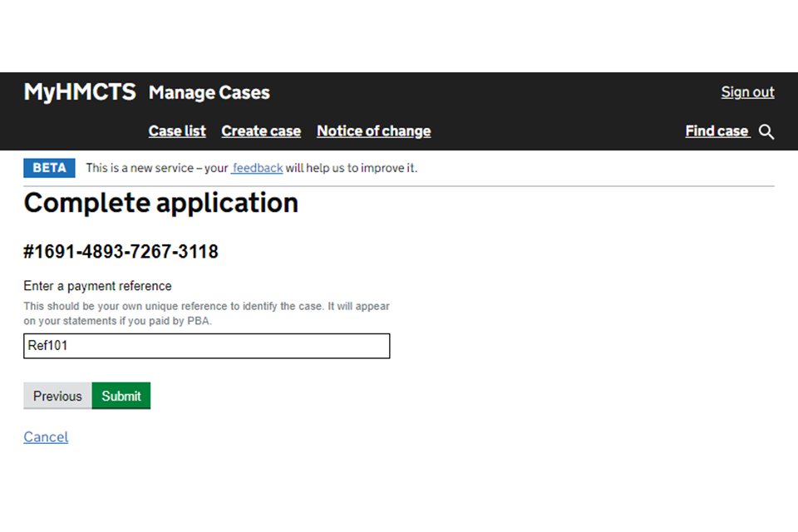Click the Complete application heading
Screen dimensions: 798x532
(x=160, y=203)
